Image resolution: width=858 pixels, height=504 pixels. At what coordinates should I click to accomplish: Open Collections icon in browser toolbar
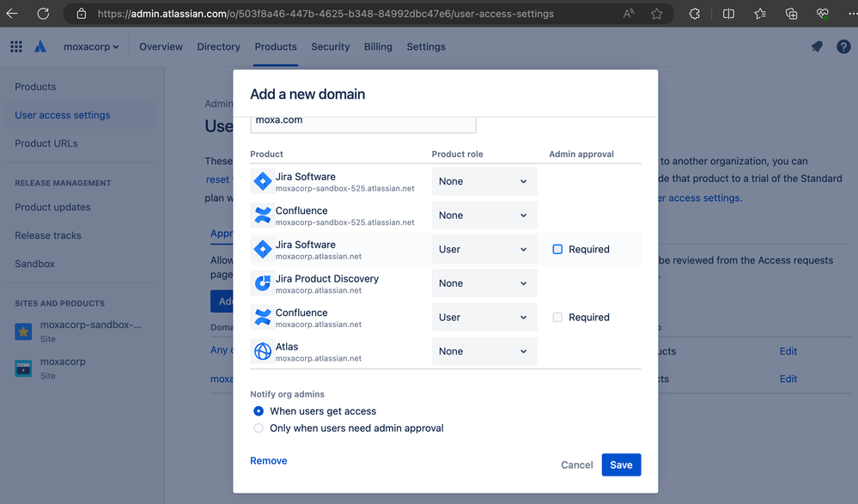point(791,14)
